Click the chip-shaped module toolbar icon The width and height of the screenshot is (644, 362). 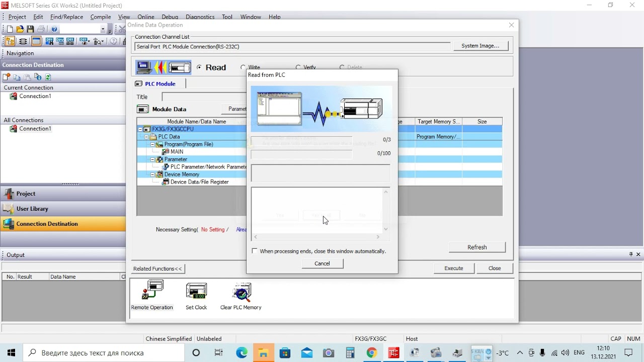point(23,42)
